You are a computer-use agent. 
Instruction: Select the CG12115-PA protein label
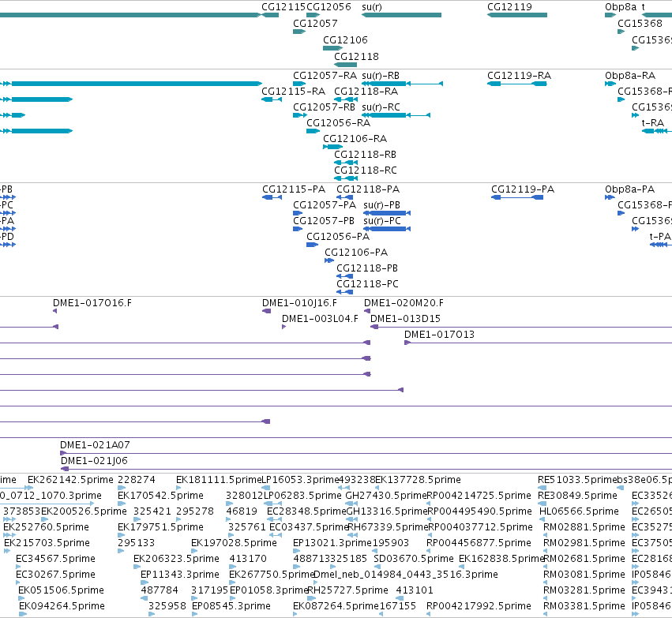tap(294, 189)
